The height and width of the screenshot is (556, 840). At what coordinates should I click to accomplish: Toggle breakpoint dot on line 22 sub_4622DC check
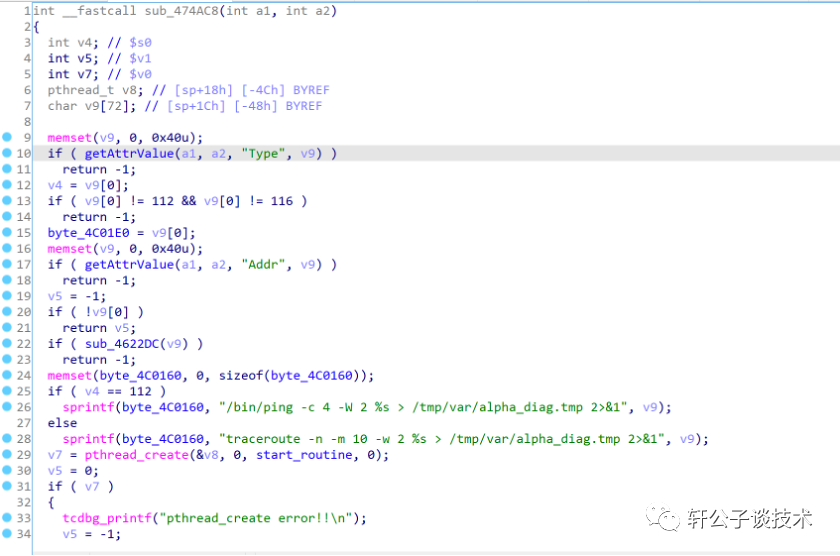coord(7,344)
